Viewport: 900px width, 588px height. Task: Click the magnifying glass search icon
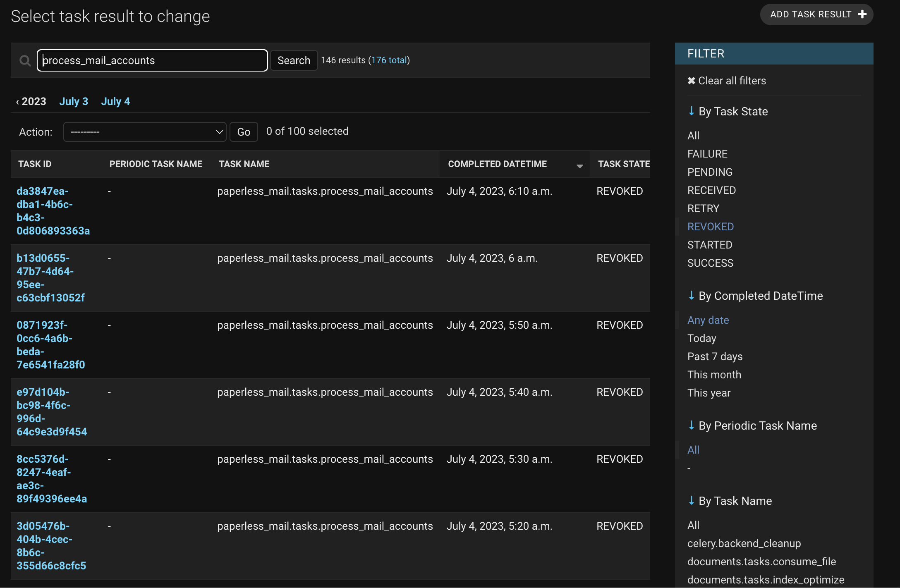pos(25,60)
